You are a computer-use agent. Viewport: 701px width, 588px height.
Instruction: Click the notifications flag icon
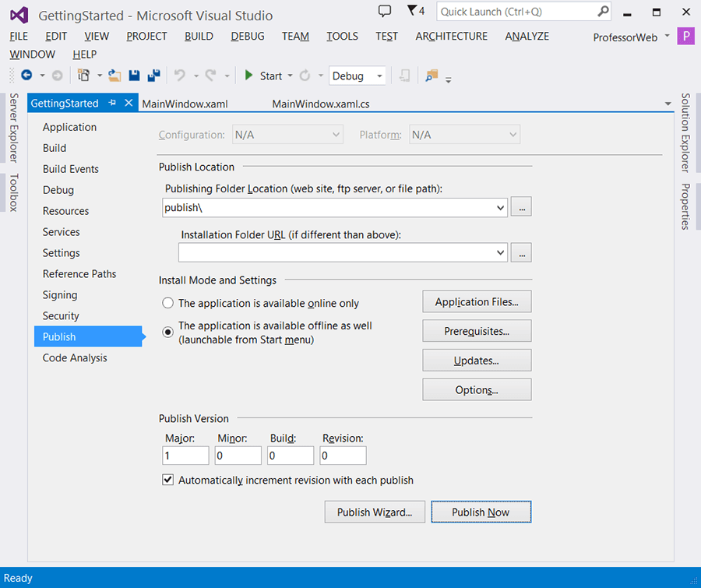pyautogui.click(x=411, y=10)
